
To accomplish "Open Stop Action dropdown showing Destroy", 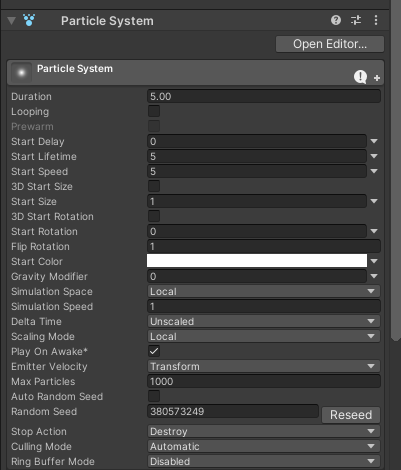I will (264, 431).
